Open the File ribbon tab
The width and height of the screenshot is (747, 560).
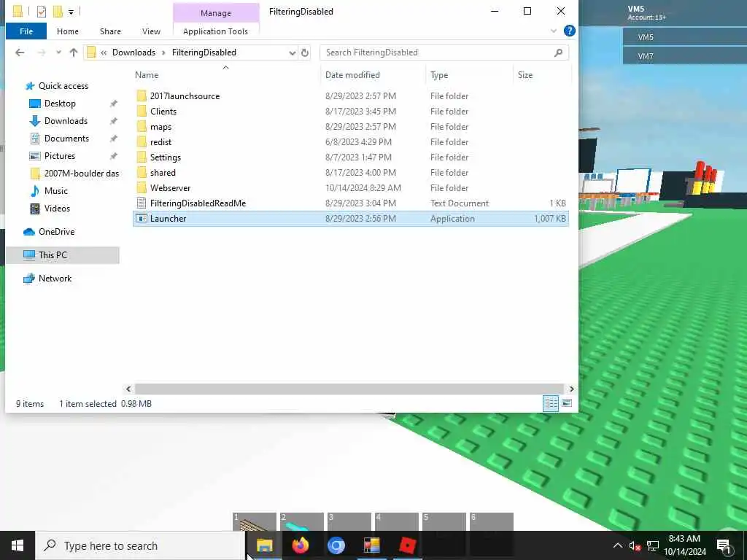point(26,31)
